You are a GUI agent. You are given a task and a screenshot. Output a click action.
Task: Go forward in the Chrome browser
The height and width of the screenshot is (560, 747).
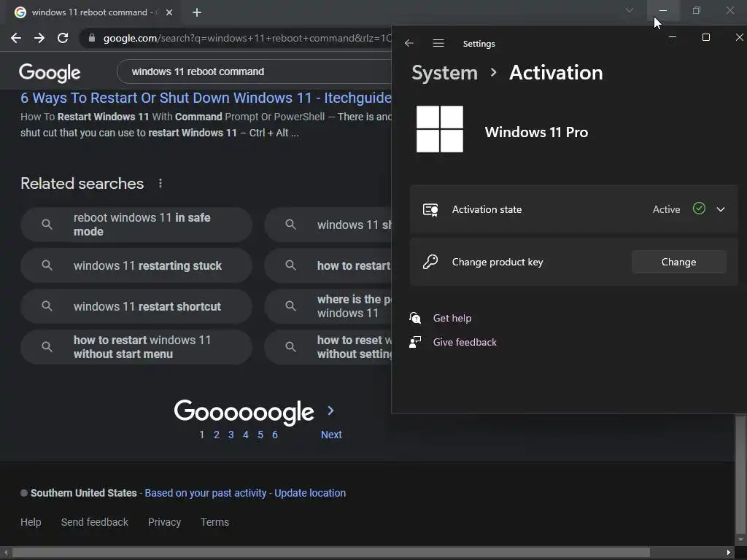pos(39,38)
